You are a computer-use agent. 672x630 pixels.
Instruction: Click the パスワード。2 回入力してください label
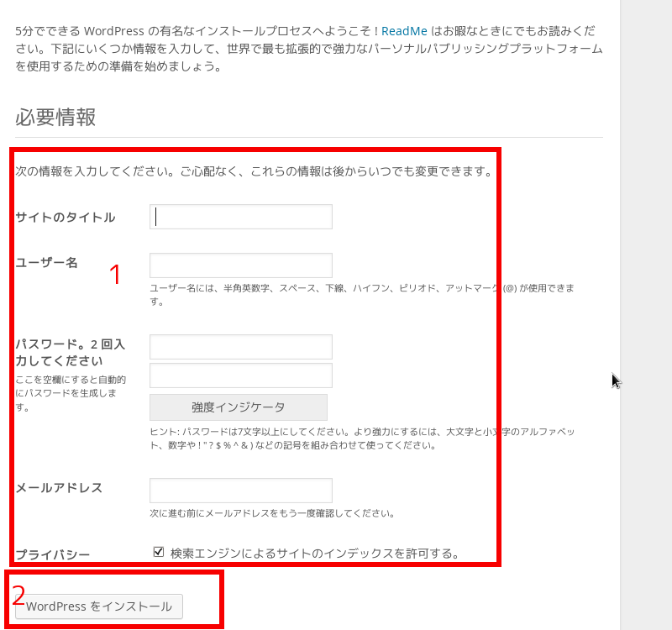(x=70, y=352)
